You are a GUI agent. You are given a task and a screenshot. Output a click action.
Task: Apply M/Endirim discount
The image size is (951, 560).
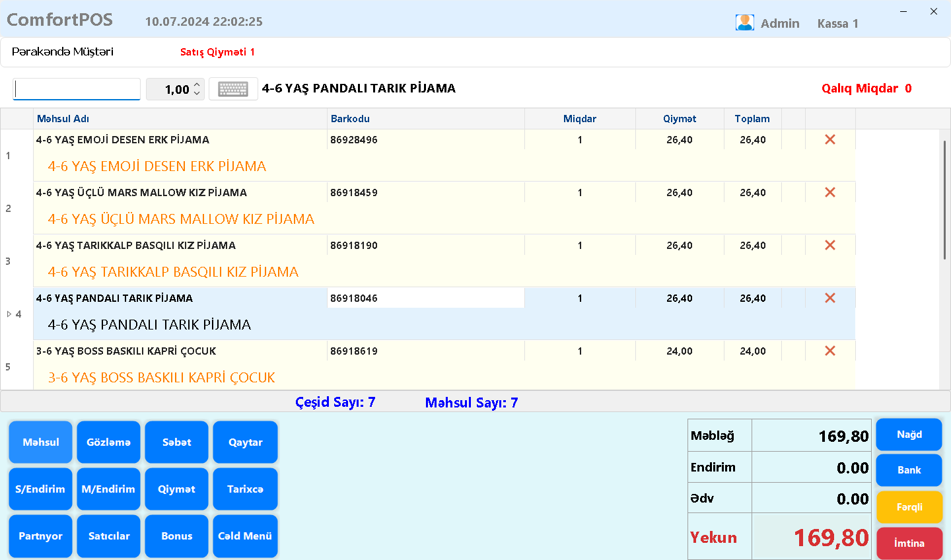[108, 489]
